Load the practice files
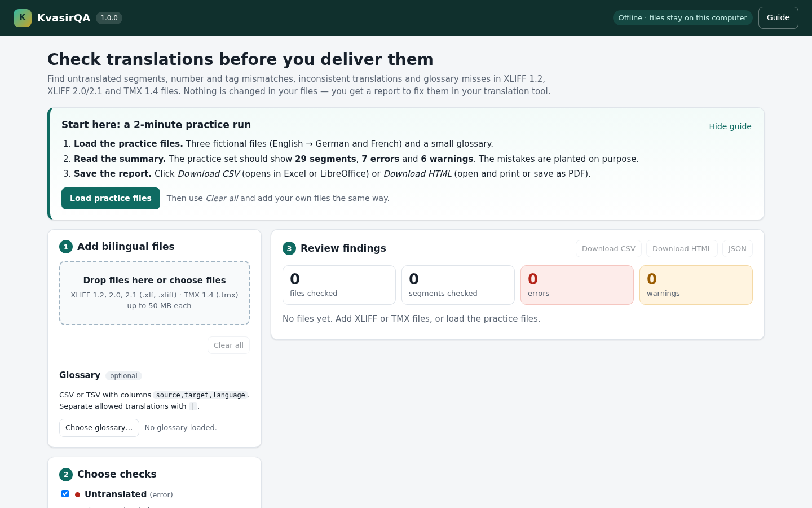The image size is (812, 508). (x=111, y=199)
